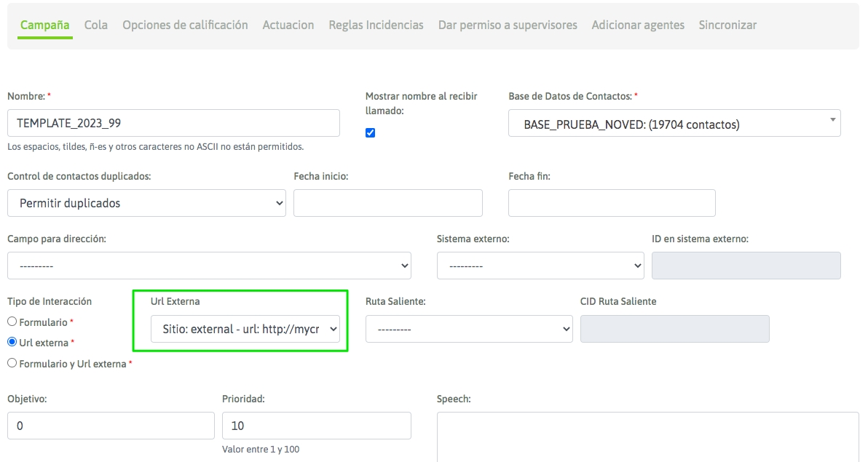The width and height of the screenshot is (868, 462).
Task: Click the ASCII characters restriction note
Action: 156,147
